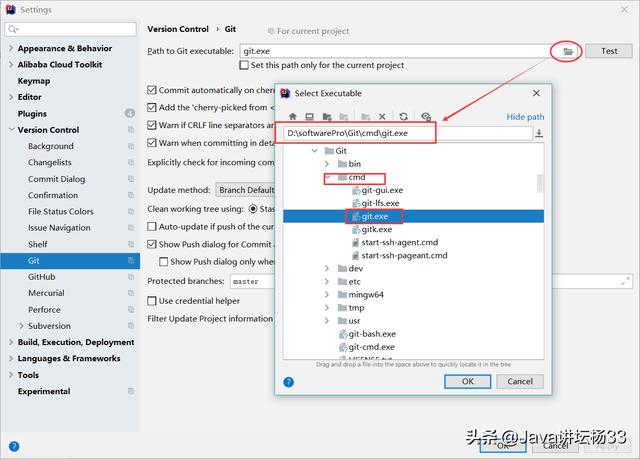
Task: Expand the Subversion settings node
Action: 21,326
